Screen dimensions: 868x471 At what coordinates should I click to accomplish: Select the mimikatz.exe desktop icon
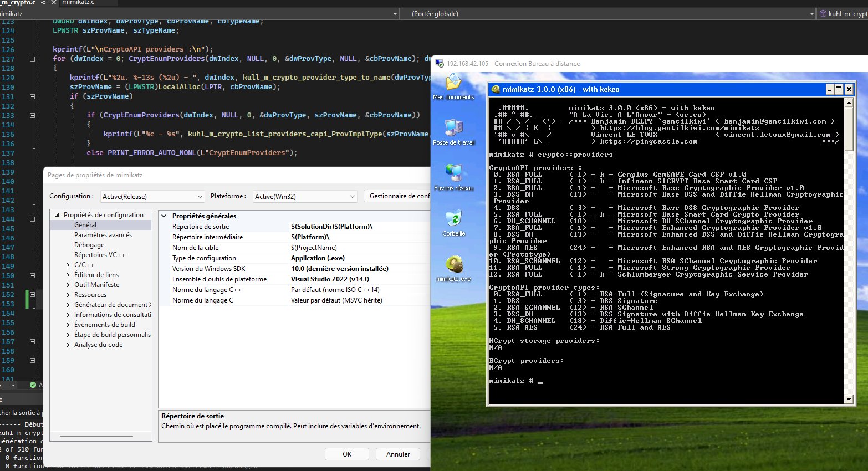tap(453, 269)
